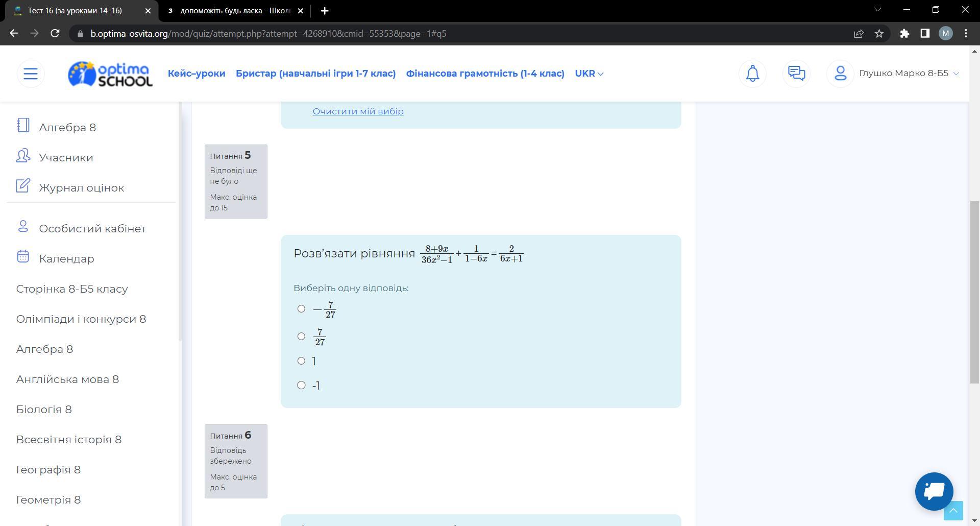The image size is (980, 526).
Task: Open Журнал оцінок sidebar link
Action: pos(82,188)
